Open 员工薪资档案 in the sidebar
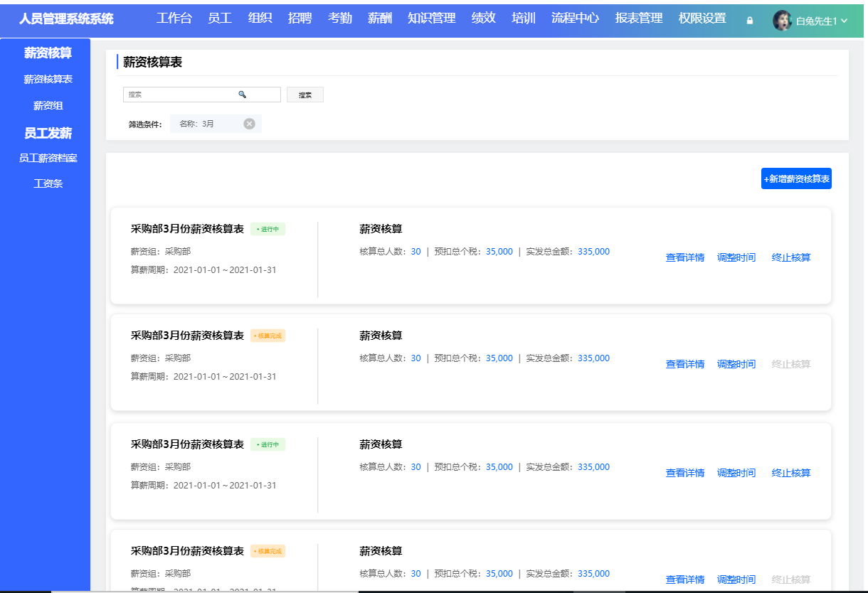 pyautogui.click(x=45, y=157)
